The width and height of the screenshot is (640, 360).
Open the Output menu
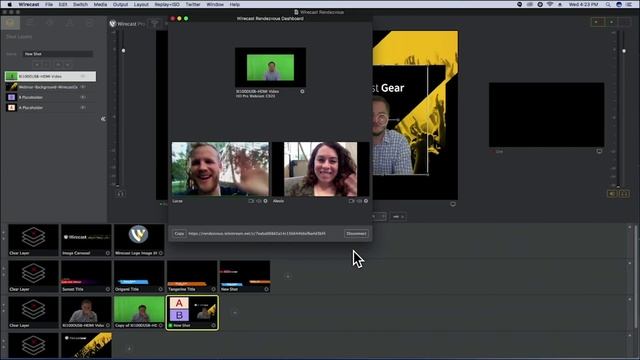[x=120, y=4]
